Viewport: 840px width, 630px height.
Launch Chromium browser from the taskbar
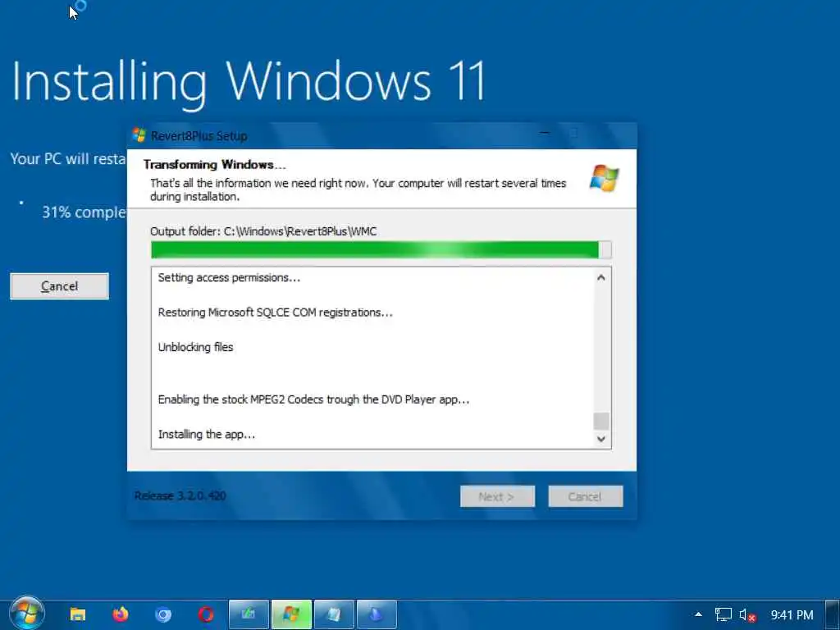[x=163, y=614]
